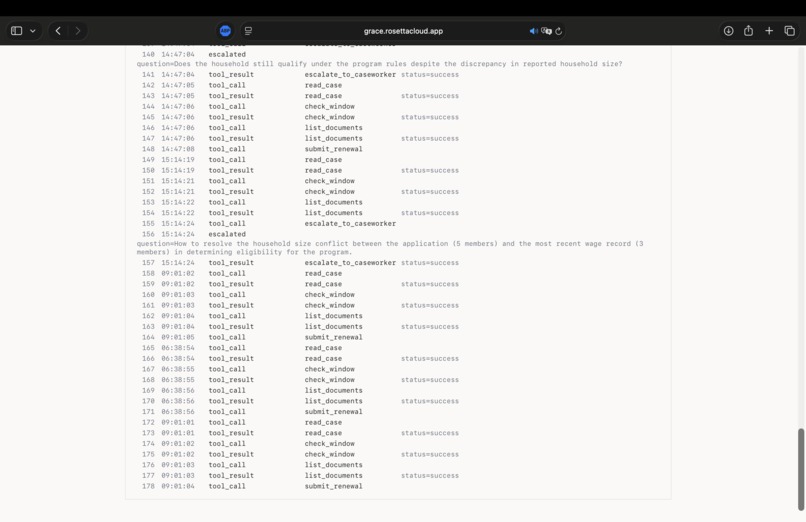Click read_case on line 172
This screenshot has width=806, height=522.
pyautogui.click(x=323, y=422)
